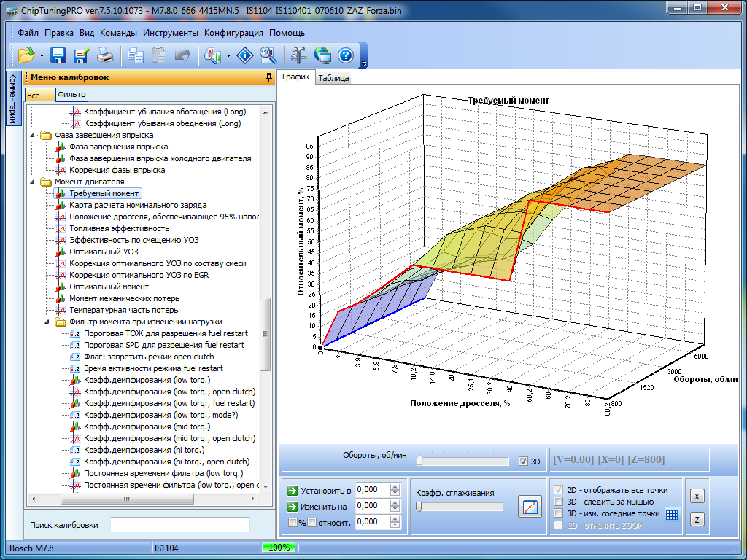Toggle the 3D checkbox next to RPM slider
This screenshot has width=747, height=560.
coord(523,462)
